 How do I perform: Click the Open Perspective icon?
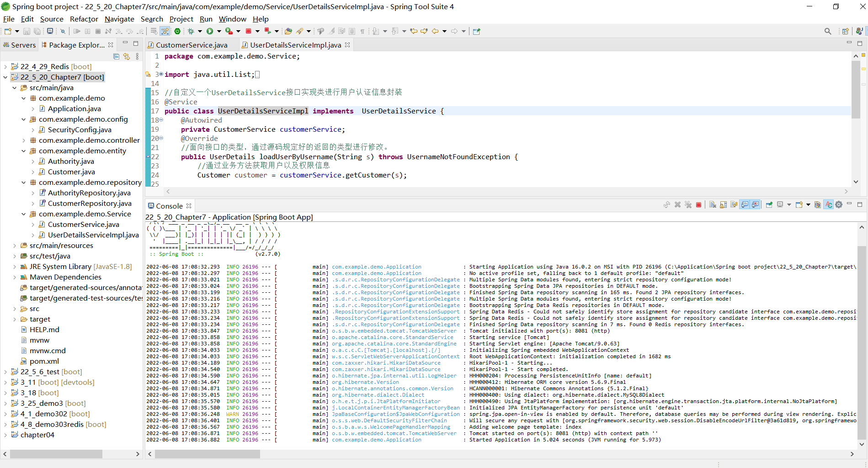click(x=846, y=31)
